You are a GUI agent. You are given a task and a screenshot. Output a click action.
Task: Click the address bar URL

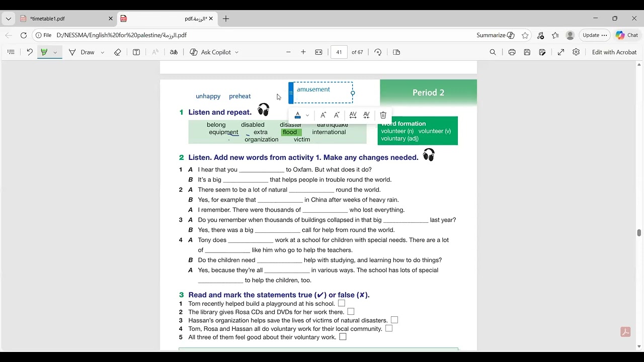[122, 35]
